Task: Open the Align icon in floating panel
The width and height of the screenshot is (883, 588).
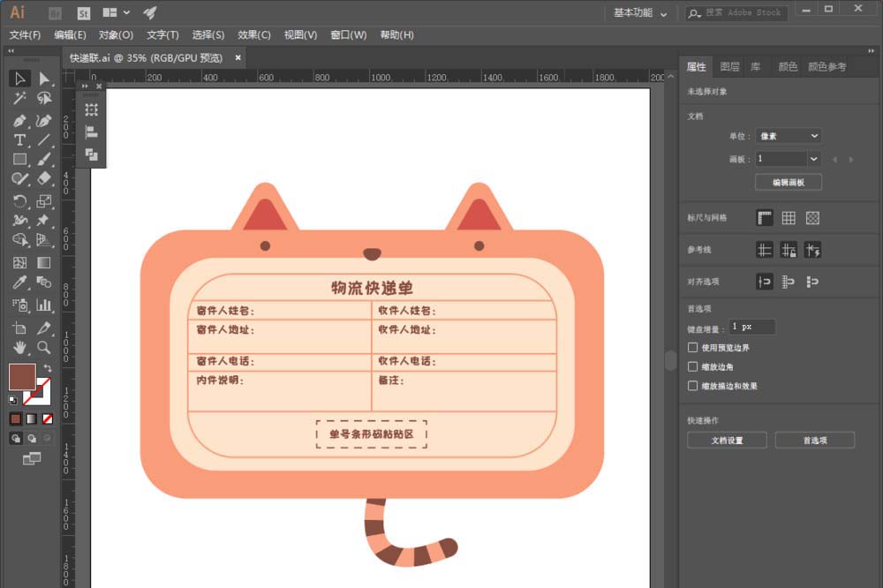Action: (91, 132)
